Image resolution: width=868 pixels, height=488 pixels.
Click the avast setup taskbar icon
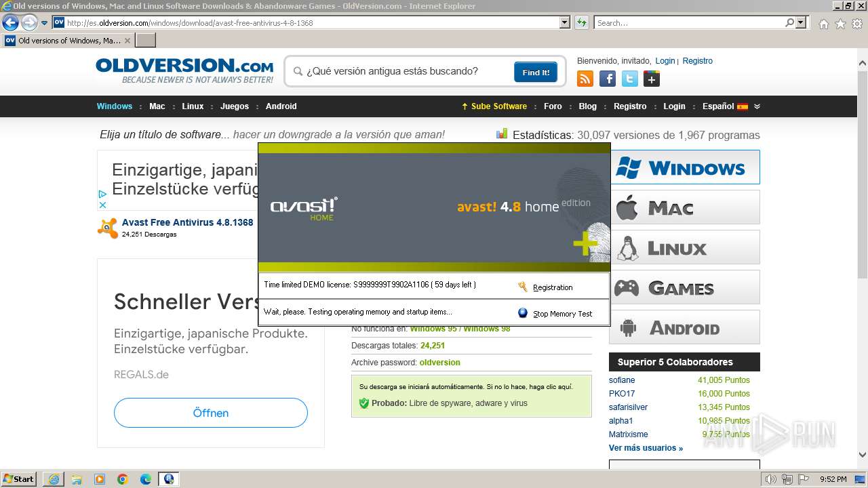click(168, 479)
